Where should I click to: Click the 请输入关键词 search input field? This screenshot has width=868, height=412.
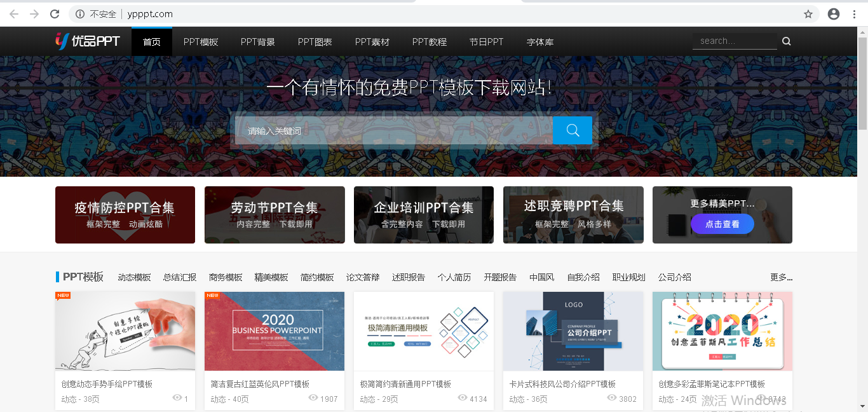(x=381, y=130)
